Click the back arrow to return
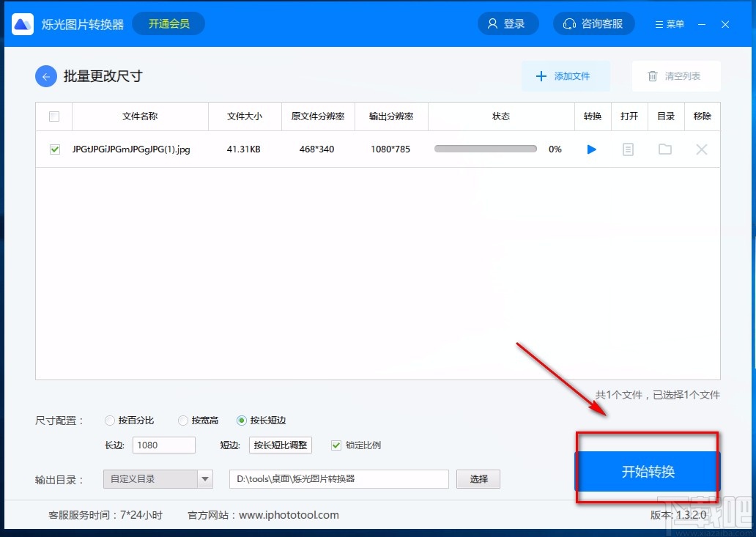 pyautogui.click(x=45, y=75)
